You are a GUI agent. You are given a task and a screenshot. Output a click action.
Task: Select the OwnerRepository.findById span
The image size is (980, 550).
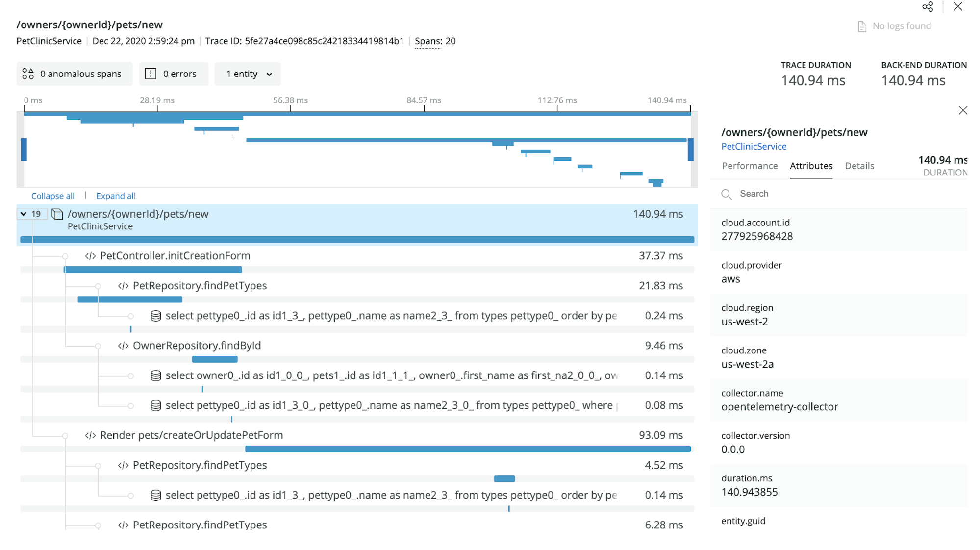(197, 346)
